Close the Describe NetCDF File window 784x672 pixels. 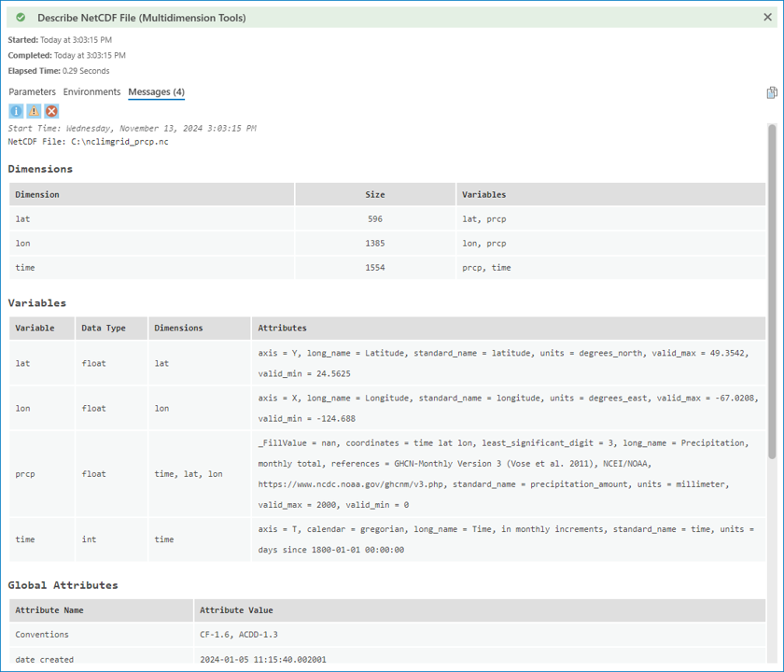coord(768,17)
